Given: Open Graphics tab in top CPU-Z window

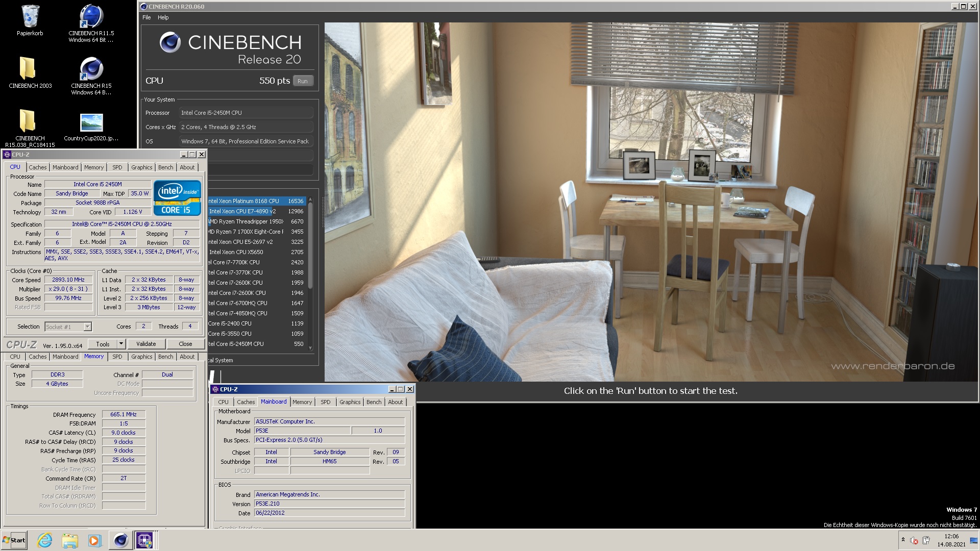Looking at the screenshot, I should point(141,167).
